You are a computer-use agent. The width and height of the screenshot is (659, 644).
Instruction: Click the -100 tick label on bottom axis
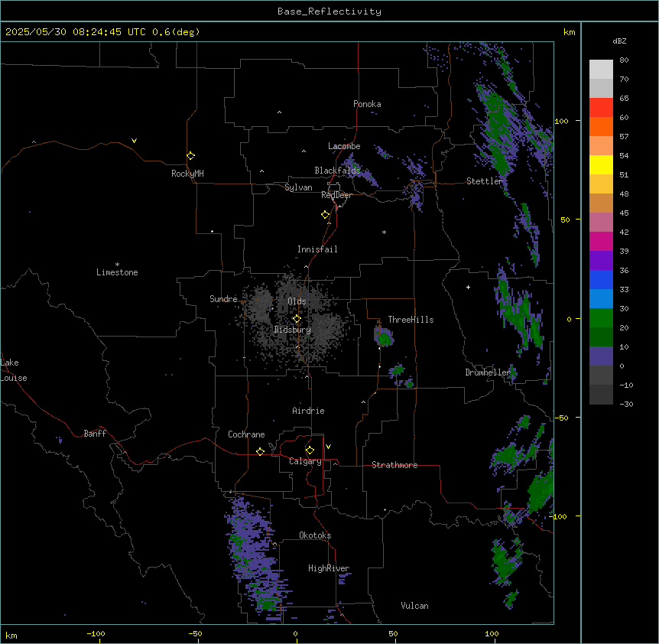click(96, 633)
